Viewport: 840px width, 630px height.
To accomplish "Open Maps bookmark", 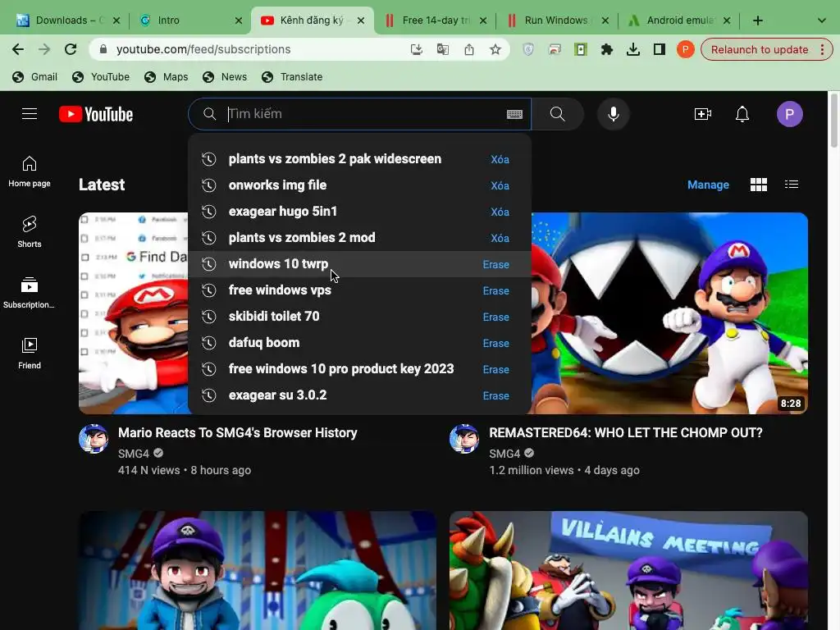I will (167, 77).
